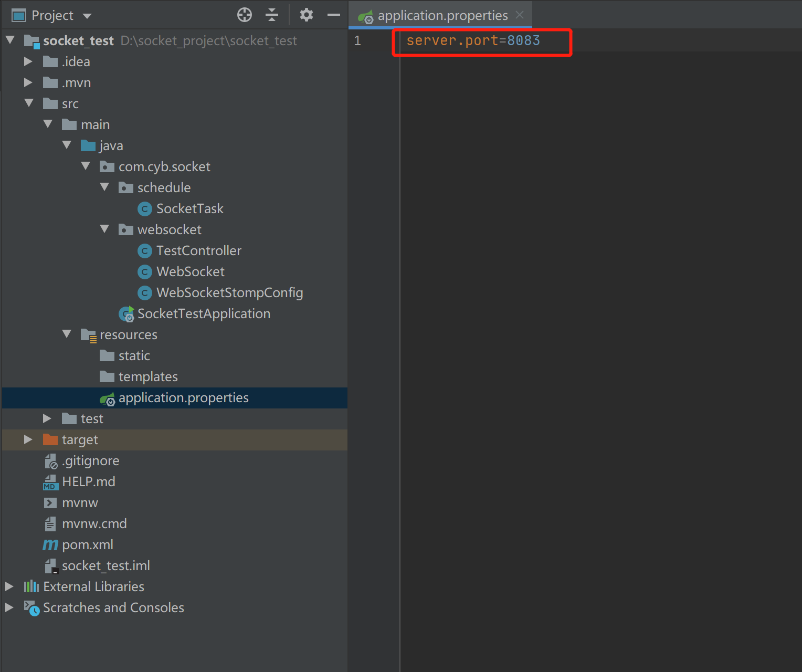Collapse the src folder
Viewport: 802px width, 672px height.
pos(28,103)
